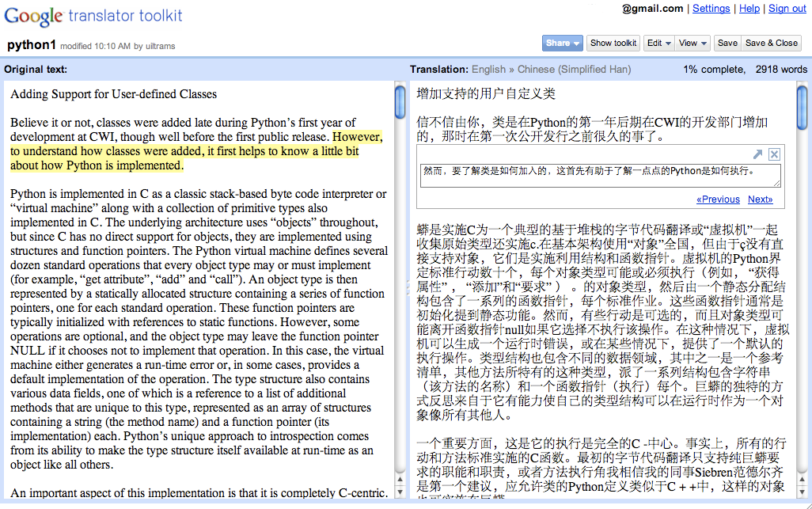Go to Next» segment link
The width and height of the screenshot is (812, 509).
pos(761,199)
